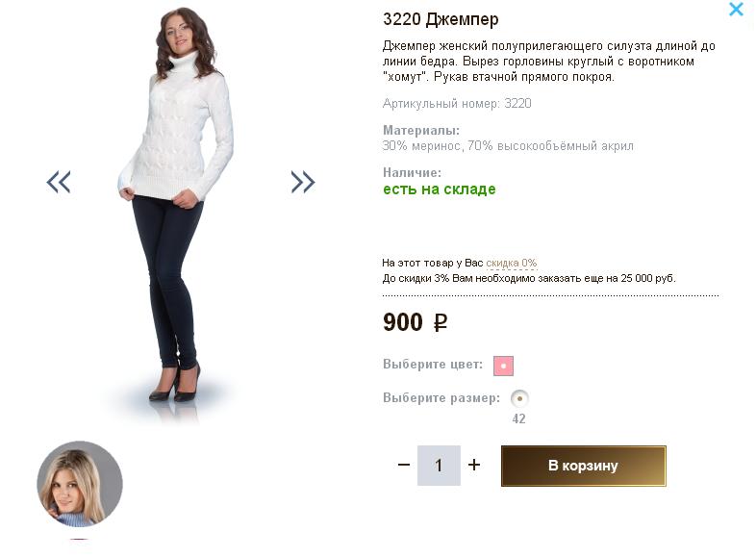The width and height of the screenshot is (756, 557).
Task: Increase quantity with plus icon
Action: pos(474,466)
